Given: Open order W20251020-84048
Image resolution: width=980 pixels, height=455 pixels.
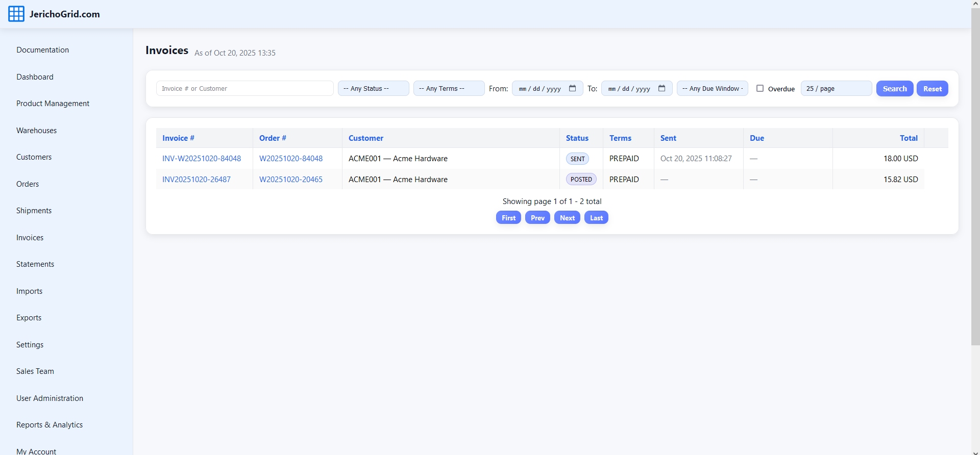Looking at the screenshot, I should (x=291, y=159).
